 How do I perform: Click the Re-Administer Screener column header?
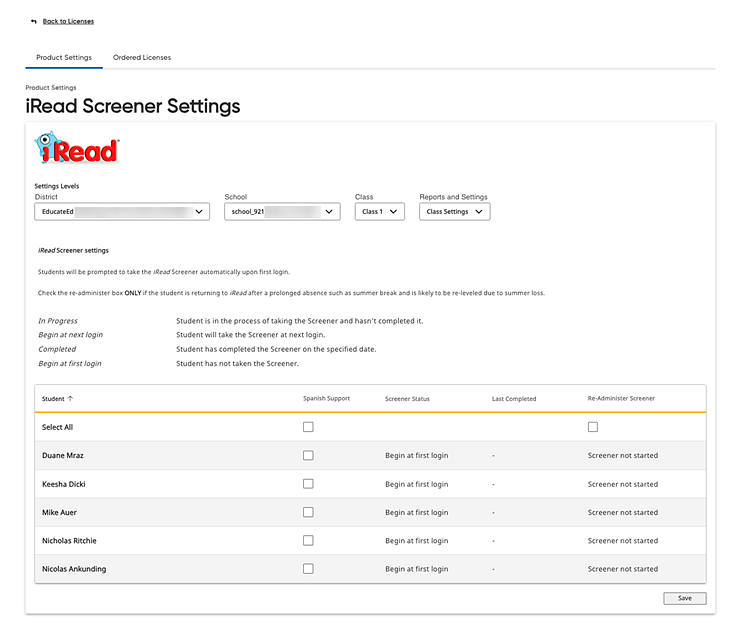click(621, 398)
